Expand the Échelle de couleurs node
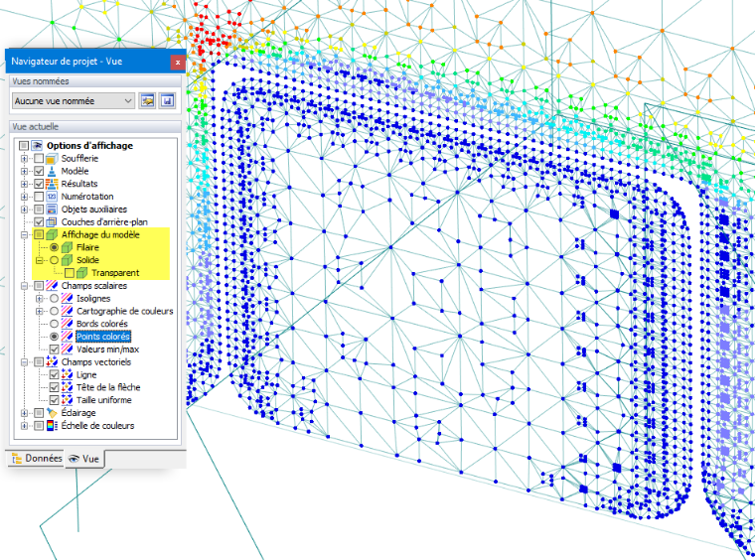Viewport: 755px width, 560px height. click(x=24, y=426)
